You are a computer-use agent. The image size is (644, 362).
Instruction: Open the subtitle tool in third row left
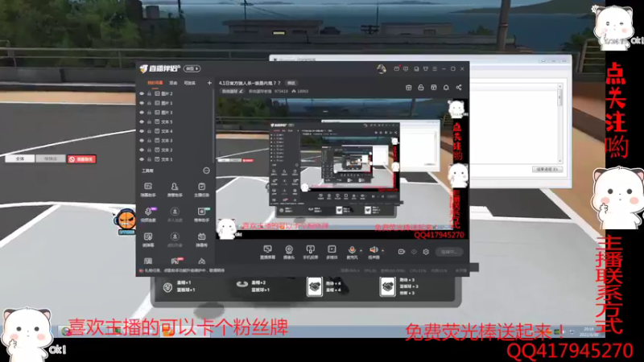[x=148, y=240]
